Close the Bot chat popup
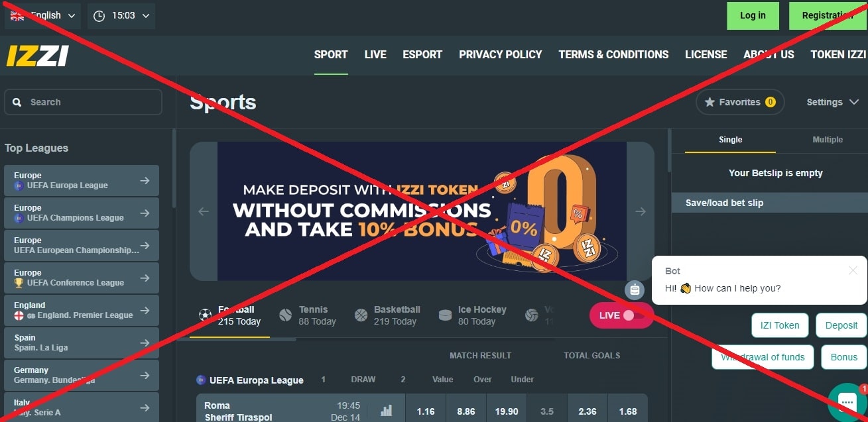The image size is (868, 422). click(x=853, y=270)
